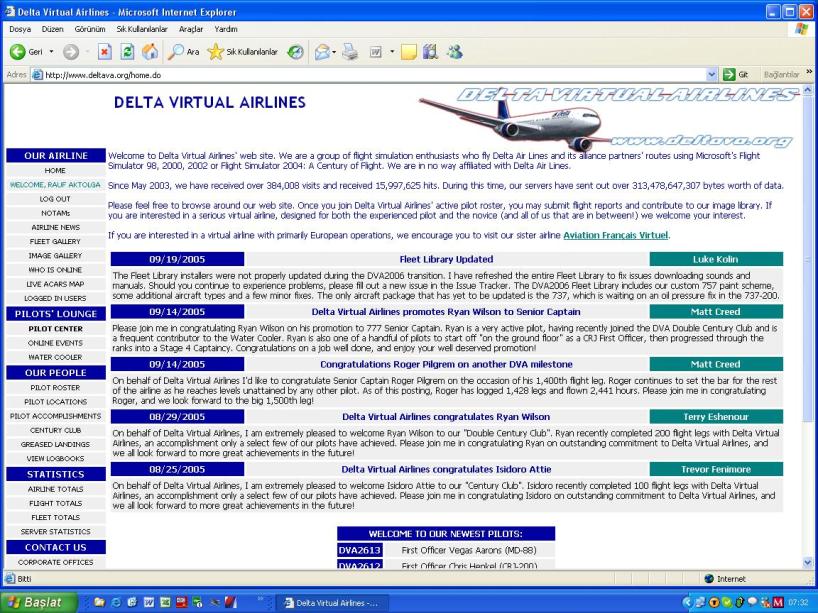This screenshot has height=613, width=818.
Task: Click the Geri back arrow button
Action: [26, 52]
